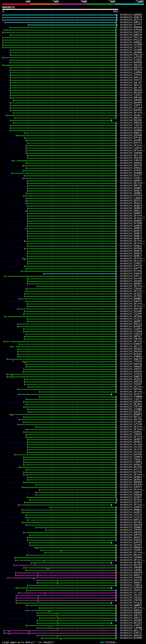Click the cyan alignment bar of UniRef100_Q8HEB4

click(x=60, y=15)
